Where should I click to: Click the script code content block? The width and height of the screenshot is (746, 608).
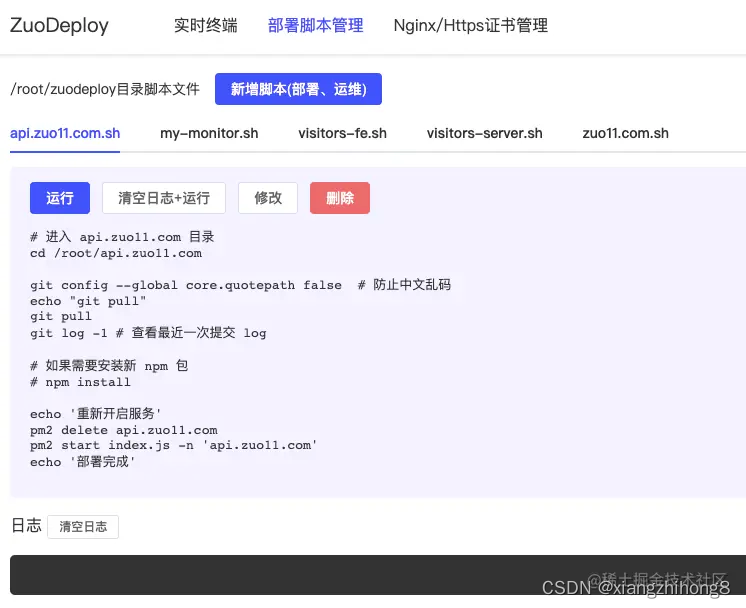click(x=241, y=349)
